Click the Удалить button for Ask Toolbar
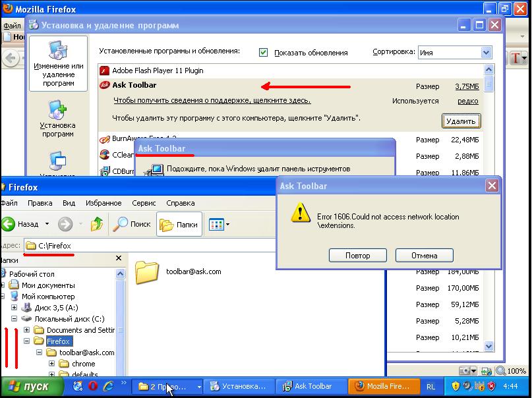The image size is (532, 398). coord(461,121)
